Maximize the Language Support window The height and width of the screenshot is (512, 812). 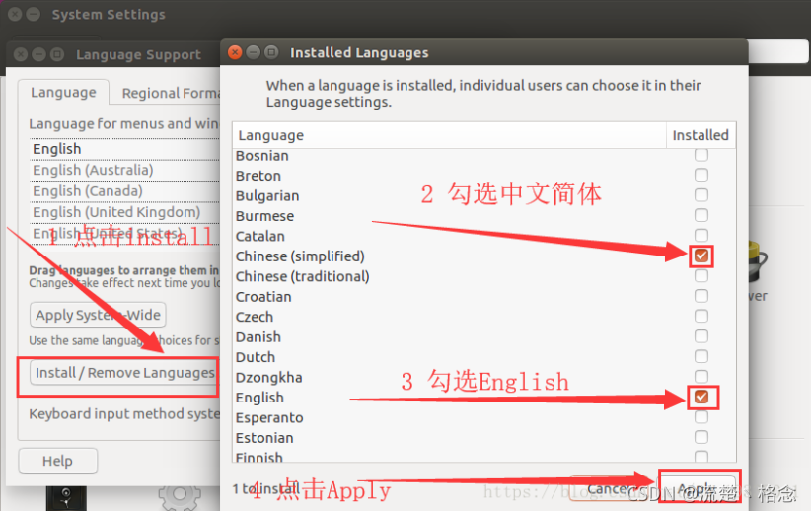coord(57,54)
